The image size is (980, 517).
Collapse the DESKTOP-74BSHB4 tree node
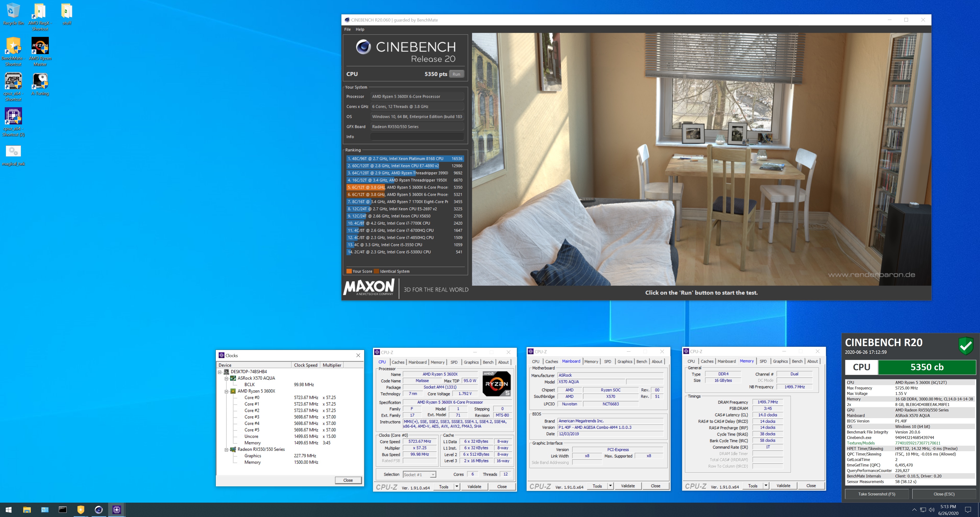[219, 372]
